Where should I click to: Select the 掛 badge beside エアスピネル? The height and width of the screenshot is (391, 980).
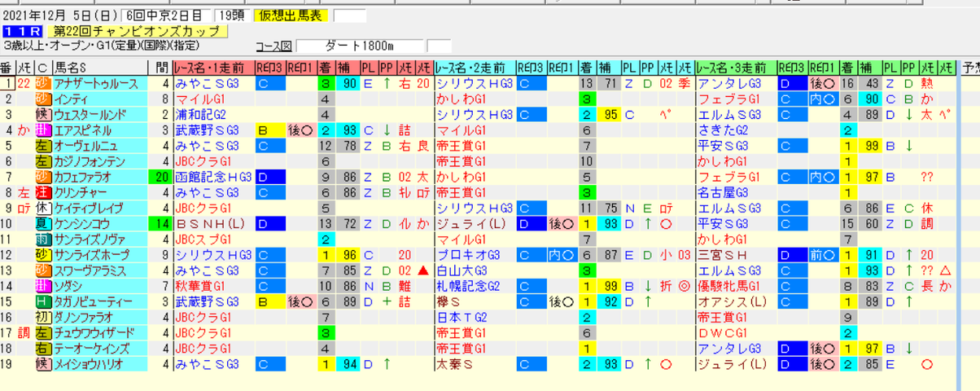click(x=43, y=130)
